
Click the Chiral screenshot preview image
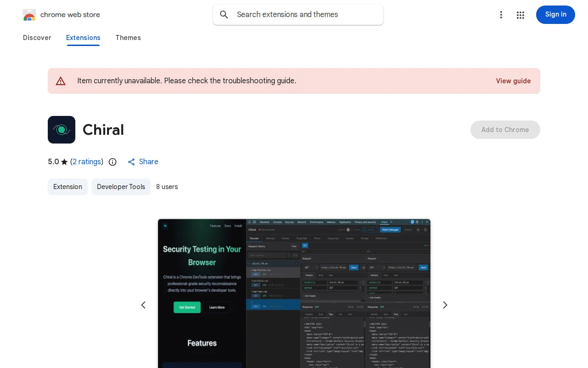(294, 293)
